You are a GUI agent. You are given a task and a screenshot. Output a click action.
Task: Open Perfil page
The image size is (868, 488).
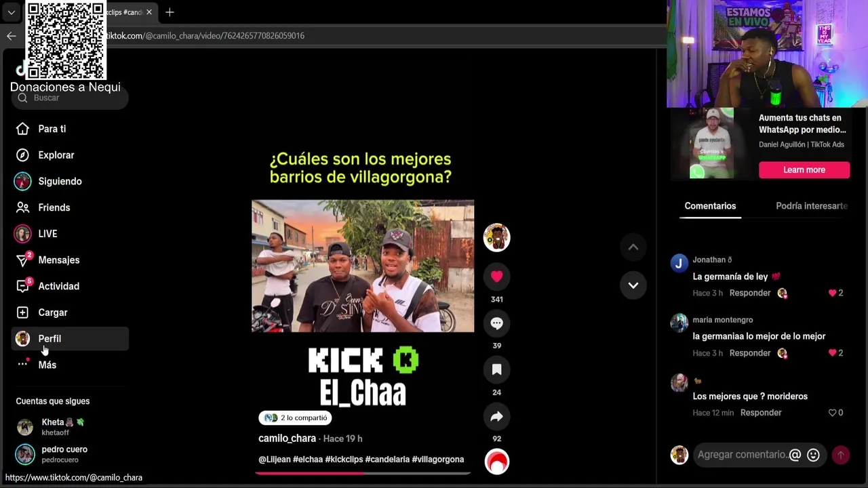point(70,338)
